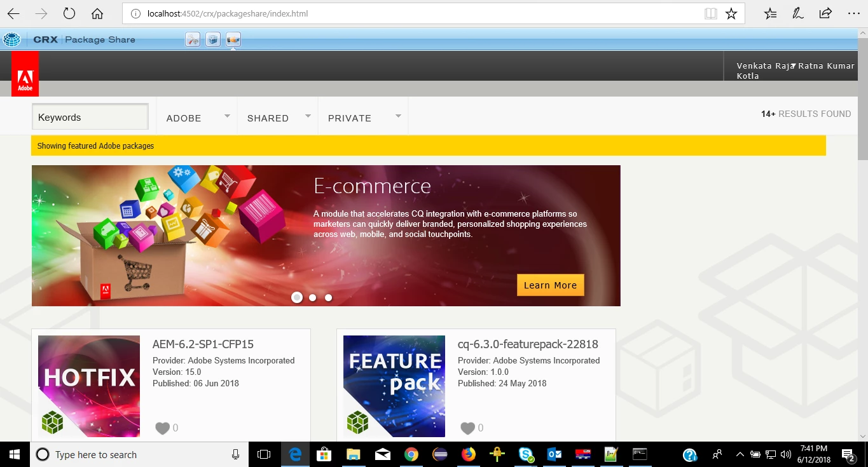Open the favorites hub
Viewport: 868px width, 467px height.
click(770, 13)
